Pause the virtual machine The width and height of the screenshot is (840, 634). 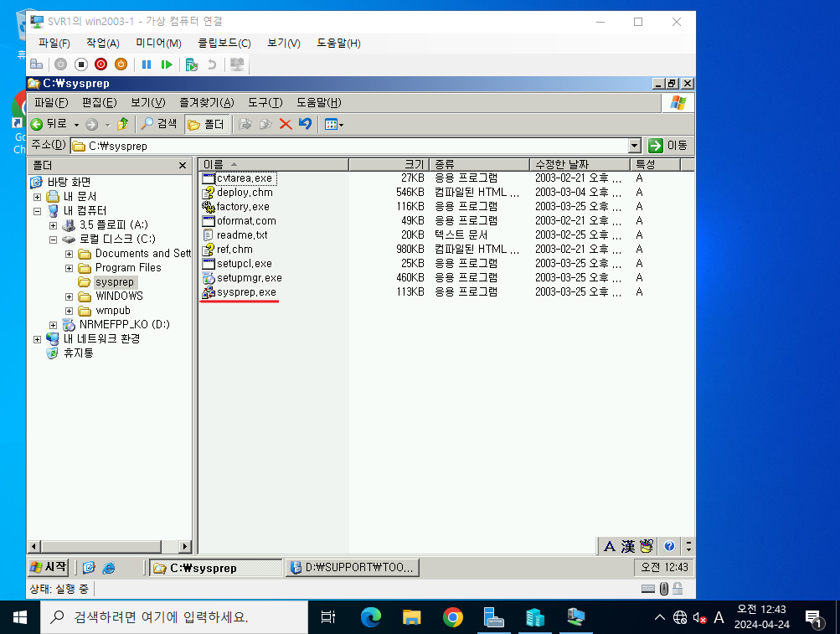[147, 64]
